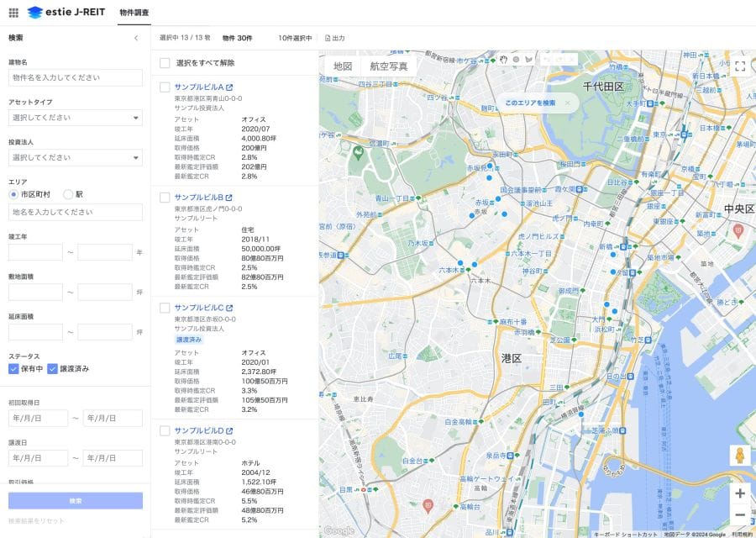The height and width of the screenshot is (538, 756).
Task: Click the 延床面積 maximum field
Action: pos(105,332)
